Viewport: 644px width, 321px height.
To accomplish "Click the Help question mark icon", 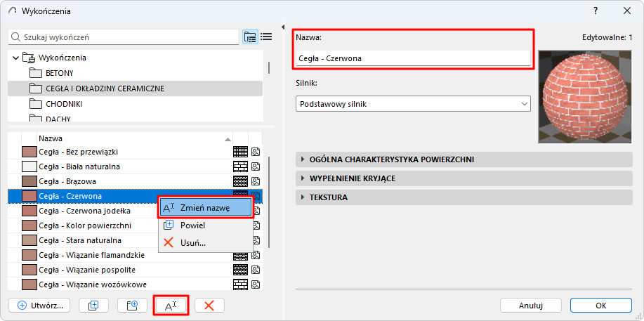I will point(596,11).
